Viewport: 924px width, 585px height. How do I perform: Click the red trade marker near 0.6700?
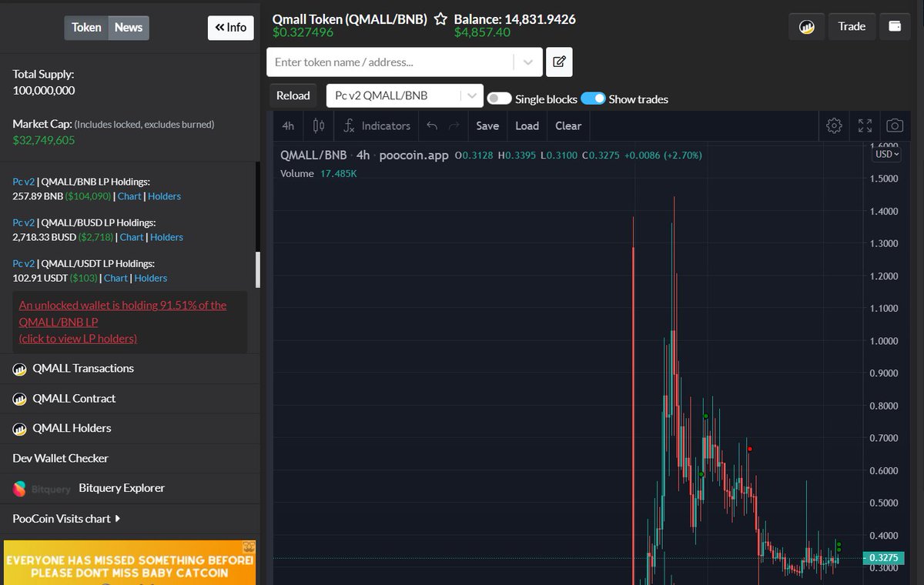(750, 449)
